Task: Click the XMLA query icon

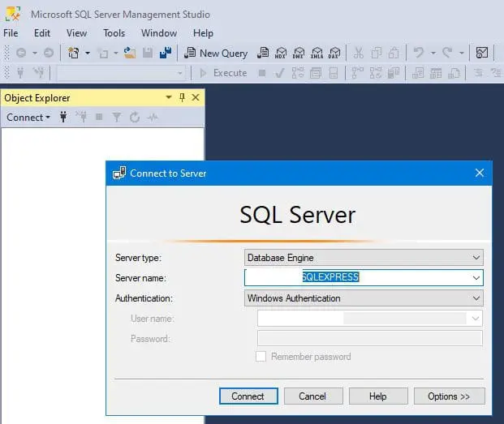Action: point(317,53)
